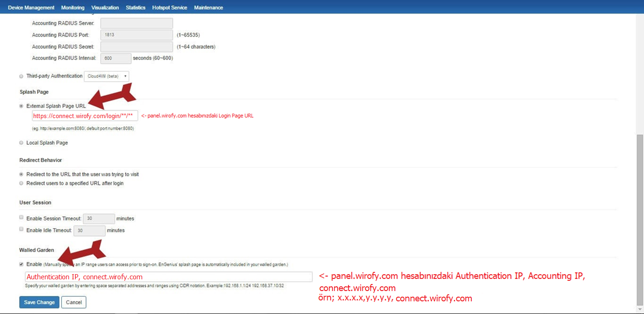Select the Local Splash Page option
644x314 pixels.
click(x=21, y=143)
